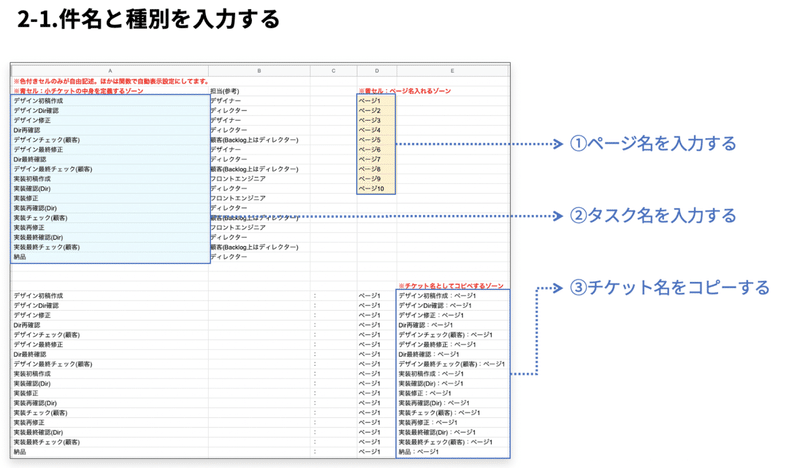Click the red note ※黄セル：ページ名入れるゾーン

point(405,91)
